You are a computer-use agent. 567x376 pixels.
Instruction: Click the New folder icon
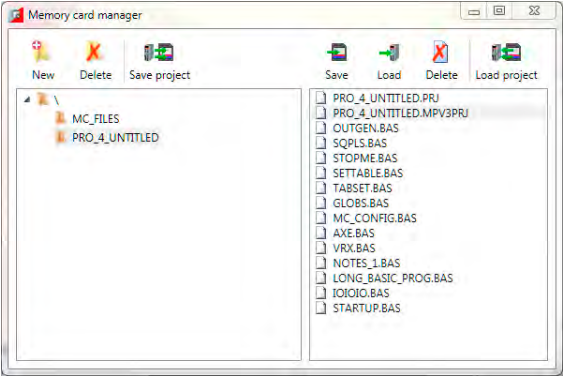point(41,52)
